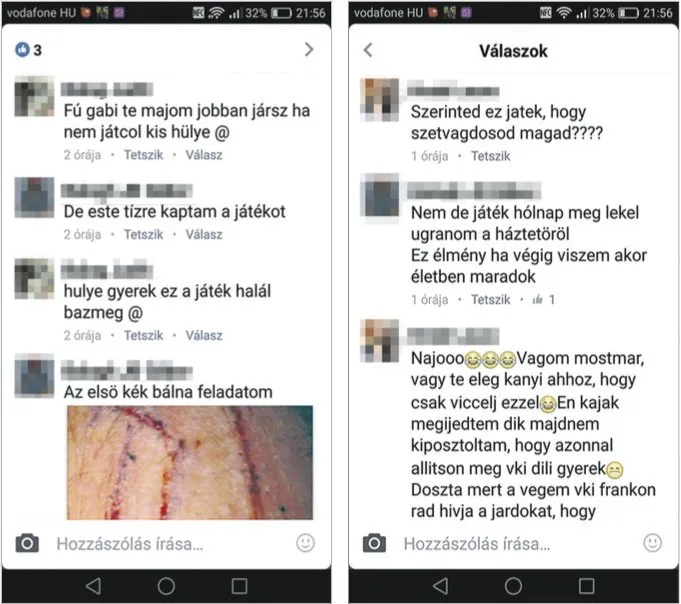
Task: Reply to 'De este tízre kaptam' comment
Action: pyautogui.click(x=204, y=235)
